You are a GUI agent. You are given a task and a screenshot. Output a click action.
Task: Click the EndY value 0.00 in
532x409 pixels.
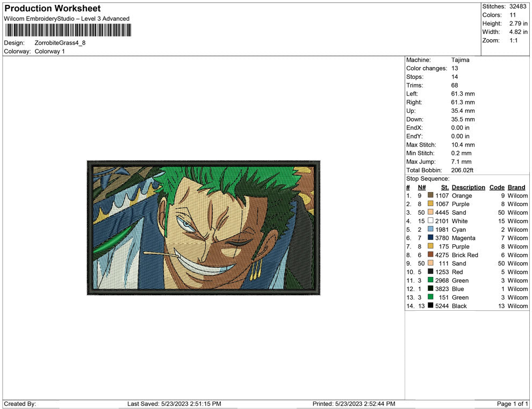[460, 136]
